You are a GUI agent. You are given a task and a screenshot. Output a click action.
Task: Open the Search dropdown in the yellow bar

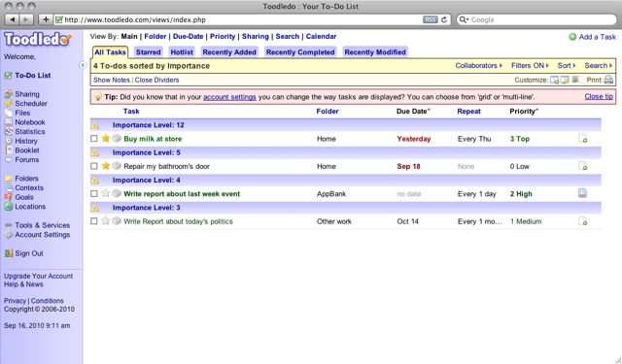click(x=599, y=65)
